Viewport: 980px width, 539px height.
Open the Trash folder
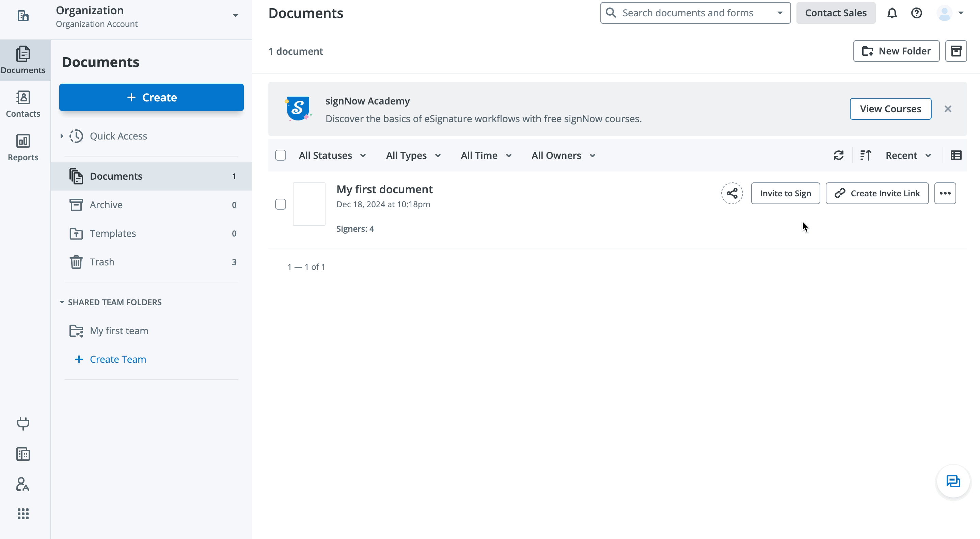(x=102, y=262)
